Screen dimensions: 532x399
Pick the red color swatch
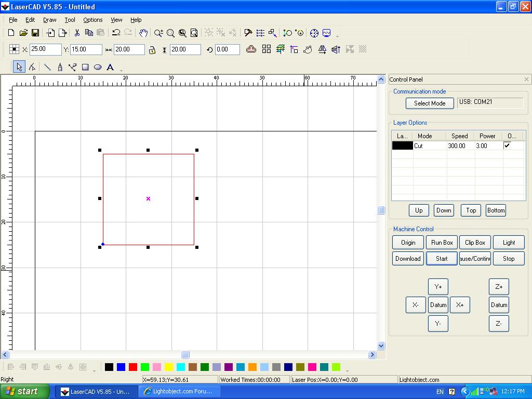tap(133, 367)
